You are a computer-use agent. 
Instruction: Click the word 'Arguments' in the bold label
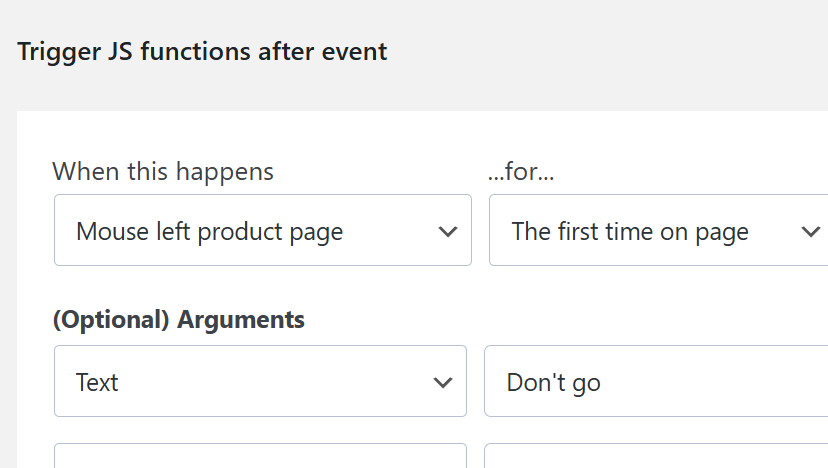pos(240,320)
